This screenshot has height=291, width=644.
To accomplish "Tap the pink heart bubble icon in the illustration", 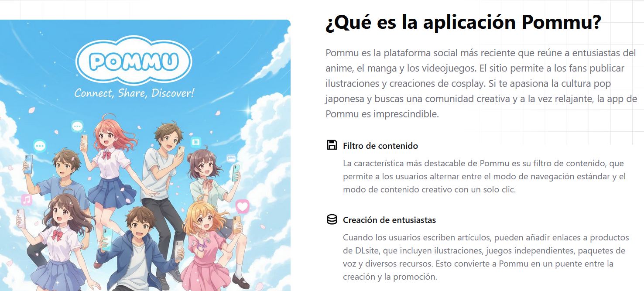I will (x=242, y=206).
